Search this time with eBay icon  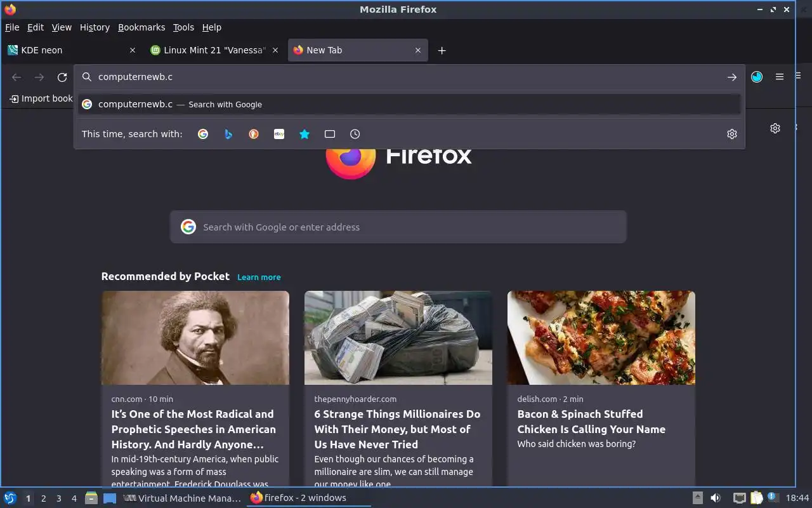point(279,134)
